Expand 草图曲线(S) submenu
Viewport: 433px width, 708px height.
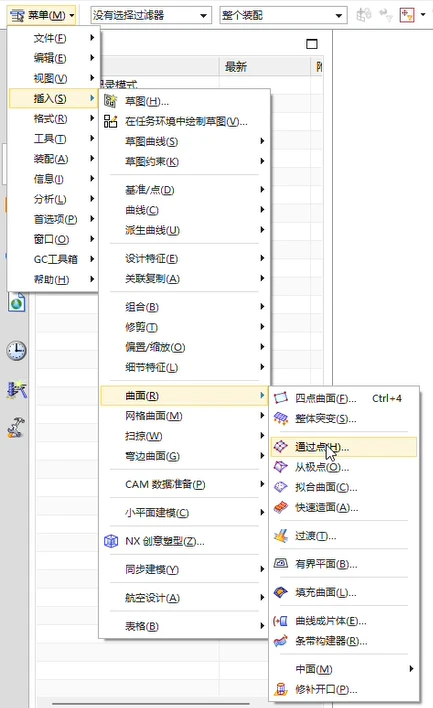pyautogui.click(x=185, y=141)
